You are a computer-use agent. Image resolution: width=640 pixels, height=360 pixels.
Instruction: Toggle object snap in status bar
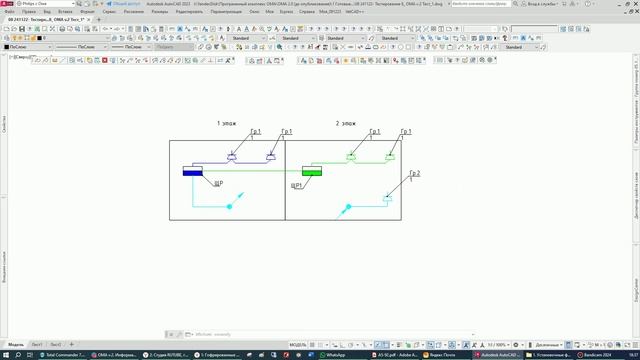[x=386, y=345]
